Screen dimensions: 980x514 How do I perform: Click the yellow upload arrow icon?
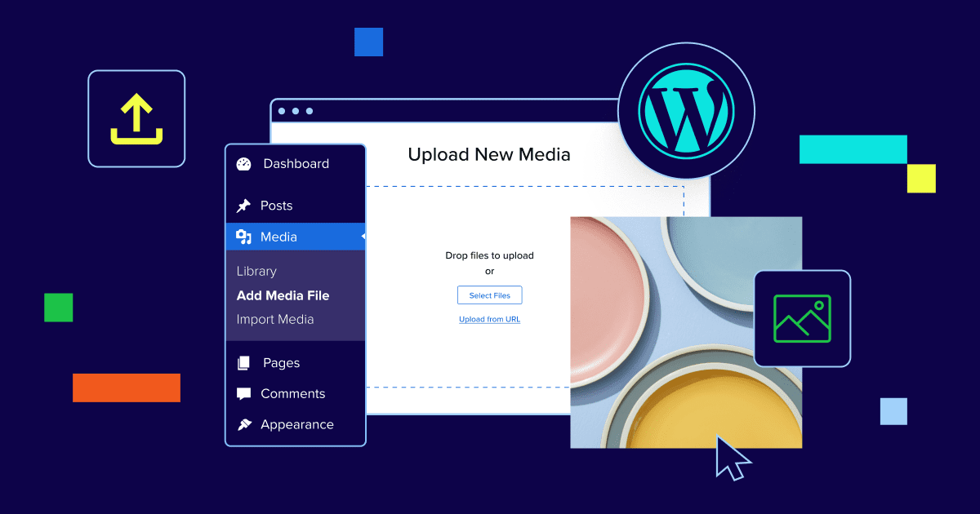click(x=136, y=119)
